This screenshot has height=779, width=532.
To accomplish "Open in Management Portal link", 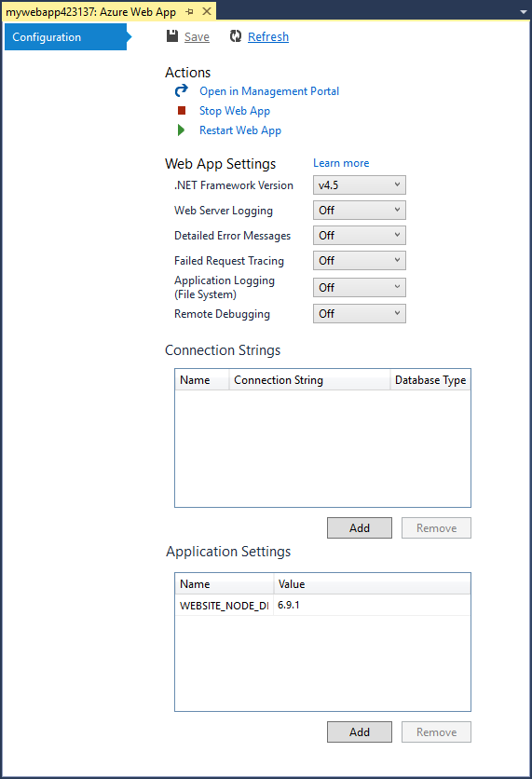I will [269, 91].
